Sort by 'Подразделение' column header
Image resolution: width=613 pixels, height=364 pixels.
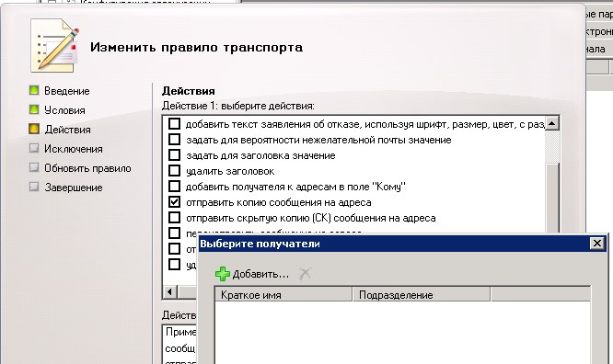pyautogui.click(x=422, y=295)
